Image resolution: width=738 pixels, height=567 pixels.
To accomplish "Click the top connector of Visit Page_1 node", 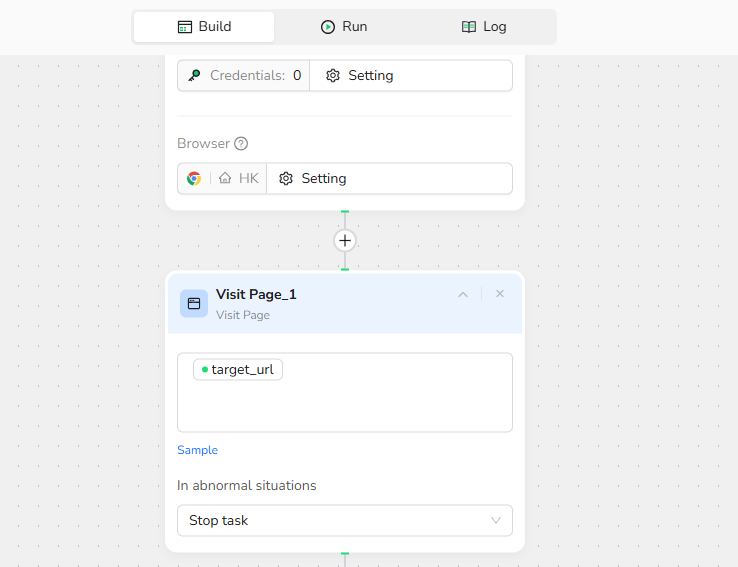I will pyautogui.click(x=345, y=270).
